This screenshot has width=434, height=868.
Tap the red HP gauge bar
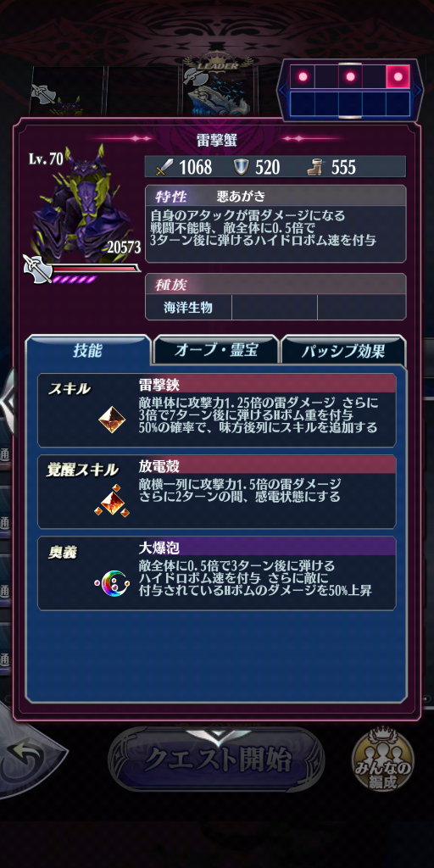(94, 269)
